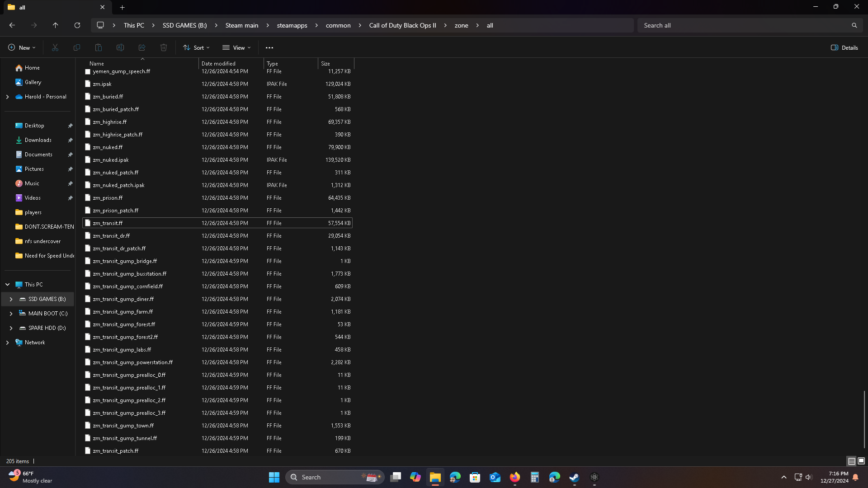Close the 'all' tab

tap(103, 7)
